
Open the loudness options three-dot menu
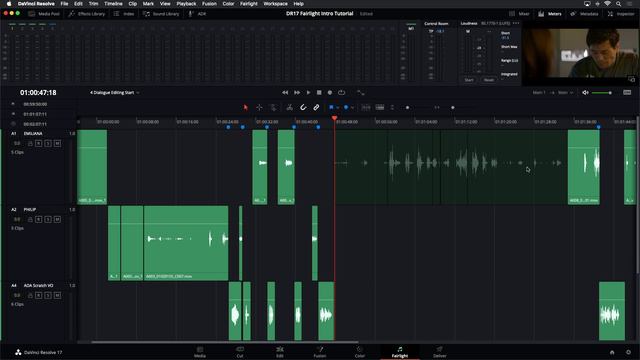pos(516,23)
